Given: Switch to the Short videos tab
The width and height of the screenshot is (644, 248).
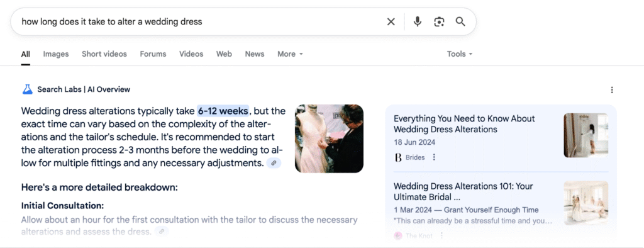Looking at the screenshot, I should pyautogui.click(x=104, y=54).
